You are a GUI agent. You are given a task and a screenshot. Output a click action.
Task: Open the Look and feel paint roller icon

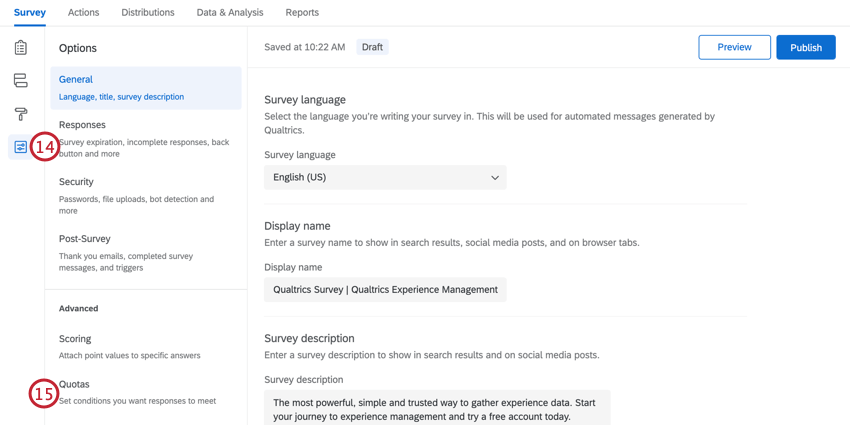(20, 114)
